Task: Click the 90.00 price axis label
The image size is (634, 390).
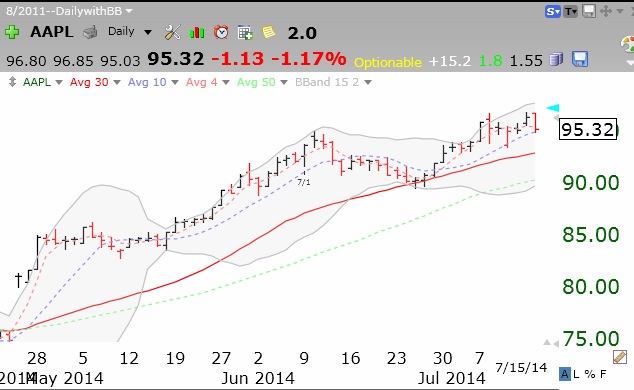Action: tap(591, 183)
